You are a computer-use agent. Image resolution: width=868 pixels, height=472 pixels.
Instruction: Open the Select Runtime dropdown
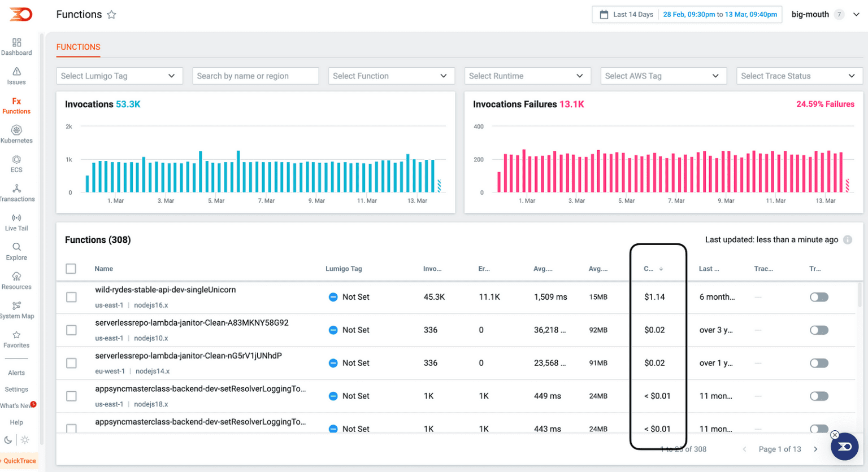527,76
